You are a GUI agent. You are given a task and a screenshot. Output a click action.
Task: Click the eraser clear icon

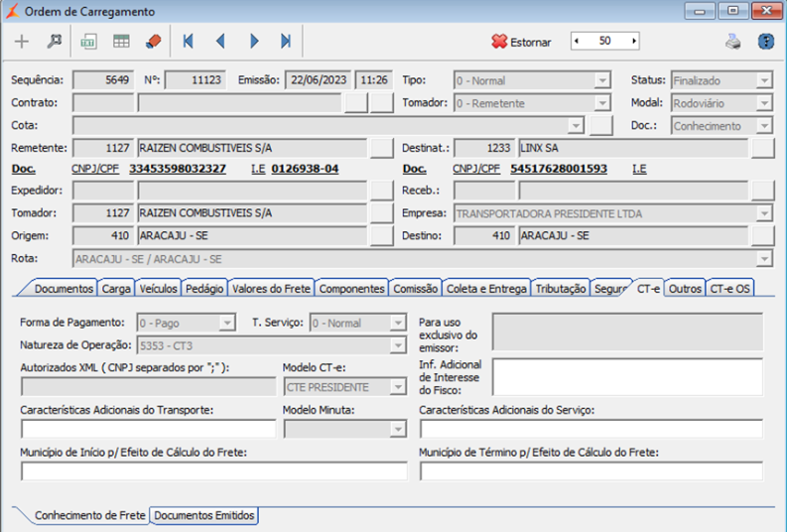pos(154,41)
